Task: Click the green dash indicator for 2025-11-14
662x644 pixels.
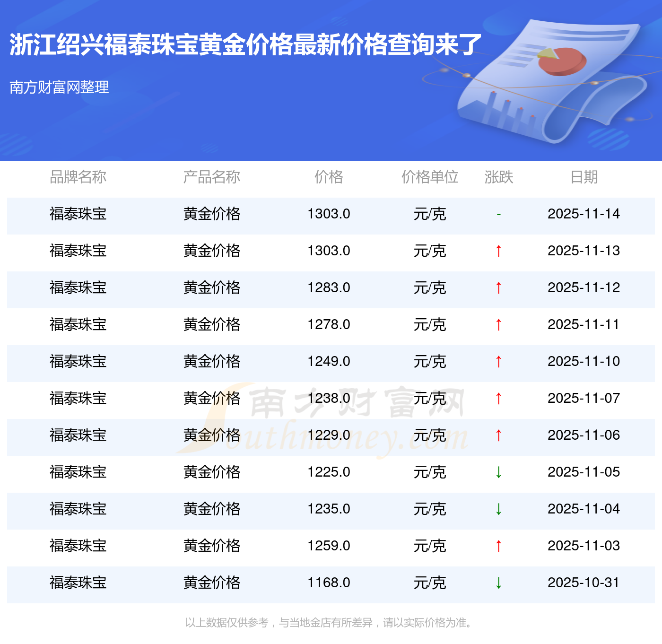Action: [x=498, y=215]
